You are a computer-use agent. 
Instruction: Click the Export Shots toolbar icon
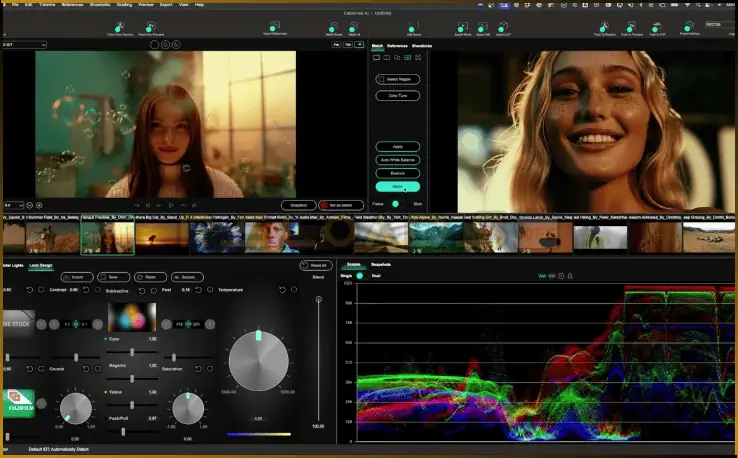coord(463,28)
